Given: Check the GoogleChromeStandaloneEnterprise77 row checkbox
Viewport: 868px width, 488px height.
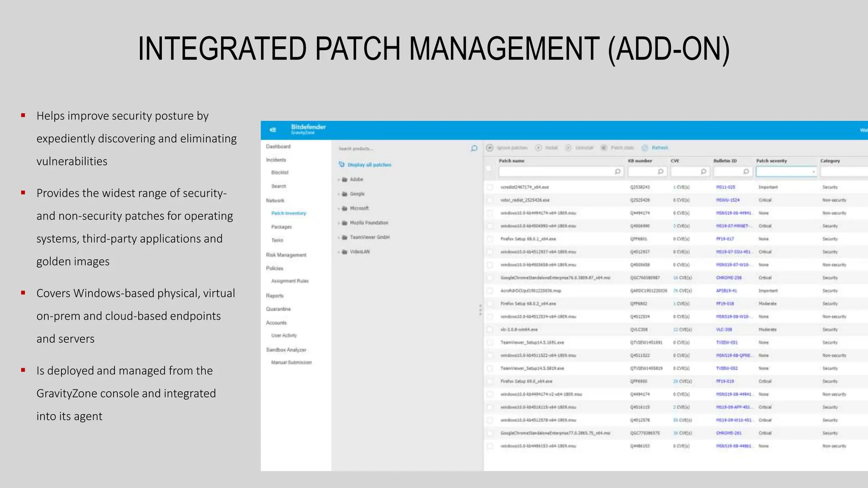Looking at the screenshot, I should [490, 433].
